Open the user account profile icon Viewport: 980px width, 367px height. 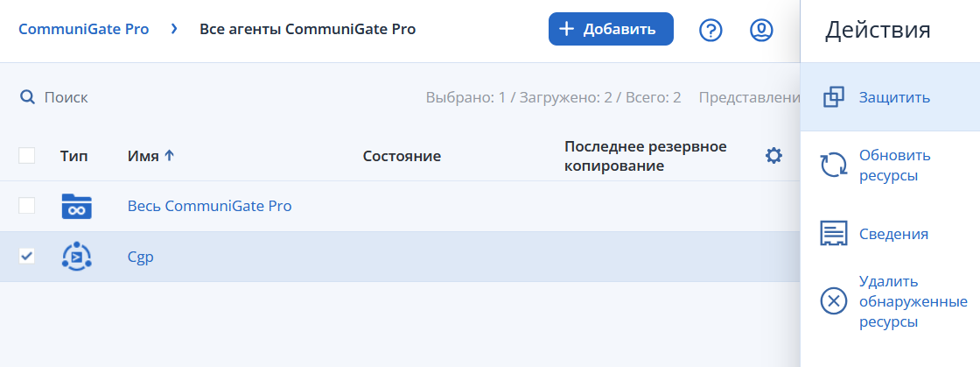click(x=761, y=30)
